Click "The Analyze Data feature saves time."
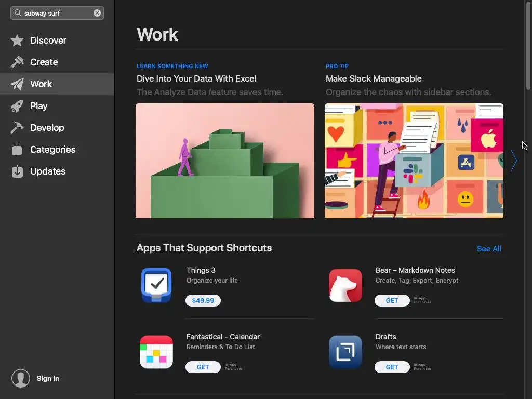The image size is (532, 399). click(210, 92)
